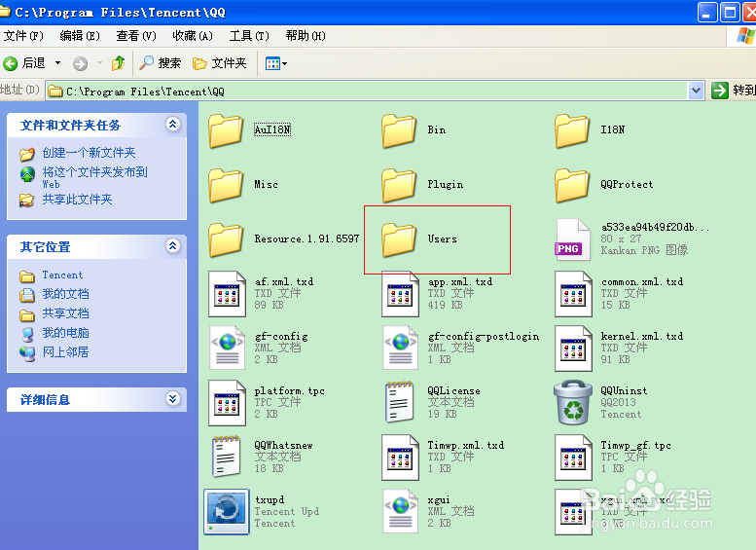
Task: Select the PNG image file icon
Action: (572, 239)
